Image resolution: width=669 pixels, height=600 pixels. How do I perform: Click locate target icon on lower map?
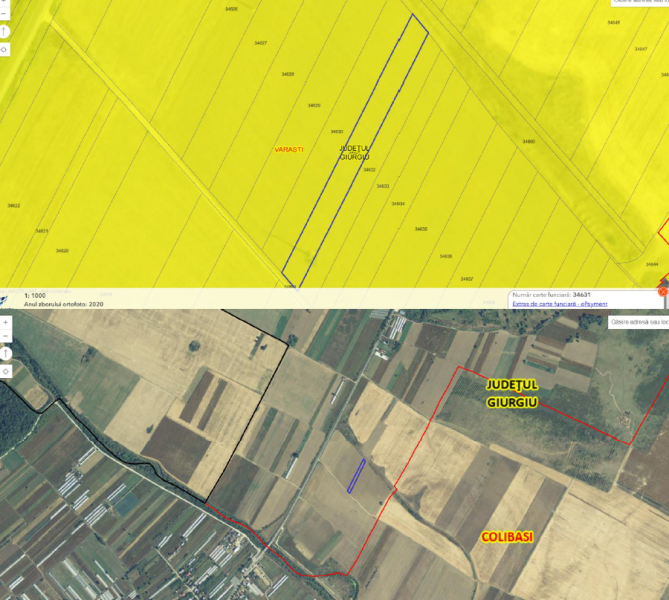(6, 370)
